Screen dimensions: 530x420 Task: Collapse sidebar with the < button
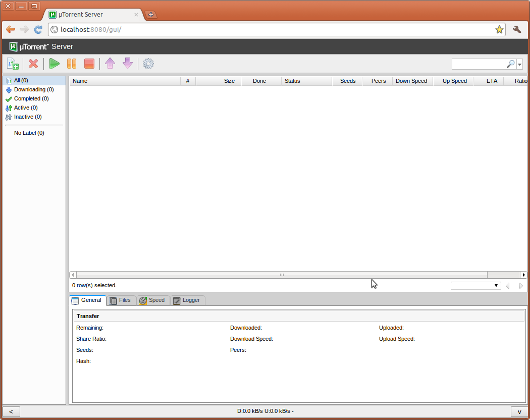[11, 411]
